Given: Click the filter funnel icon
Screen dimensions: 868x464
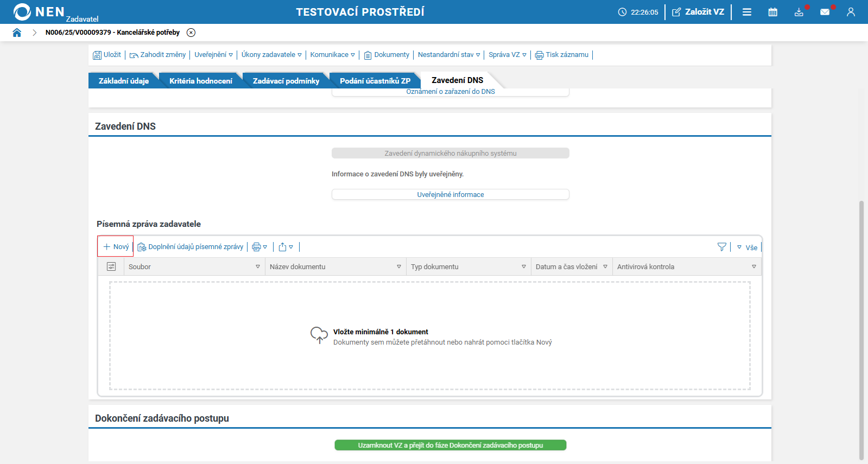Looking at the screenshot, I should pos(722,247).
